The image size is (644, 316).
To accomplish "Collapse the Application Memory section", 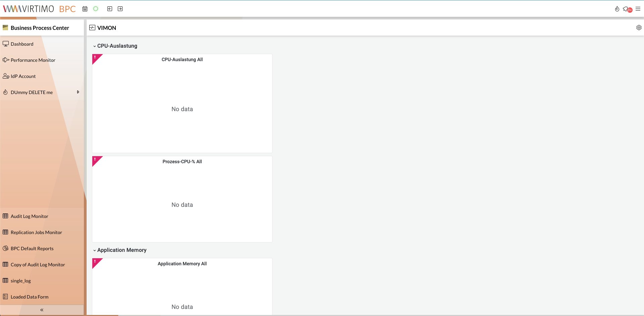I will [95, 250].
